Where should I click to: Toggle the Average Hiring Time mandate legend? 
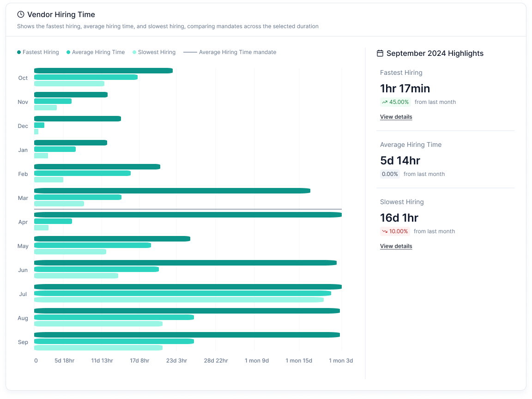tap(230, 52)
